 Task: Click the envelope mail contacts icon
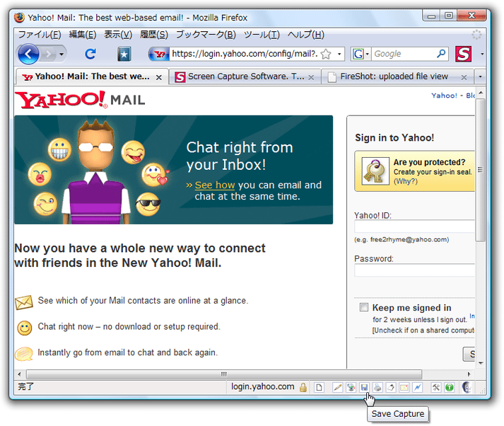(x=24, y=302)
